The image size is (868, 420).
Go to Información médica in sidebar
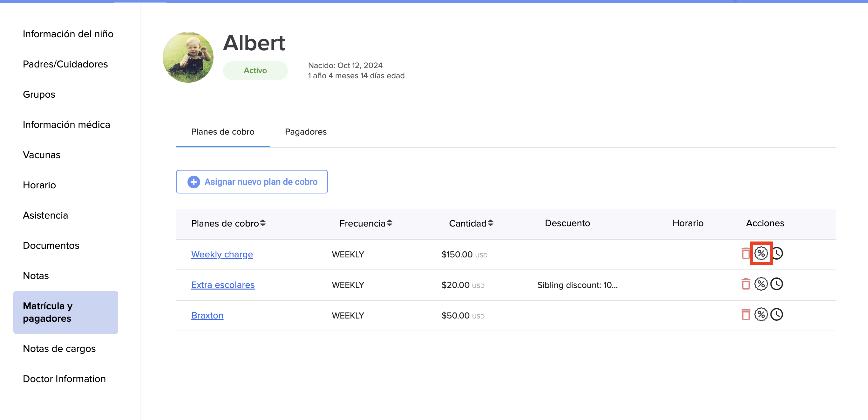click(66, 125)
